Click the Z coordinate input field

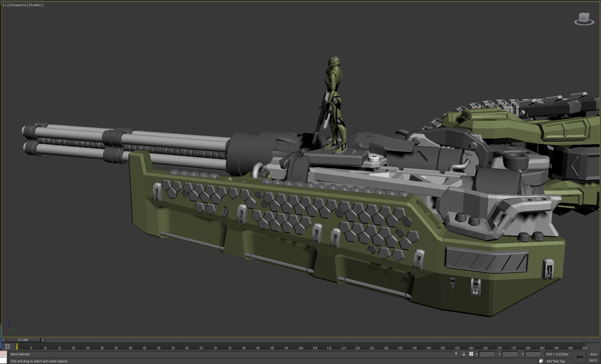coord(533,354)
